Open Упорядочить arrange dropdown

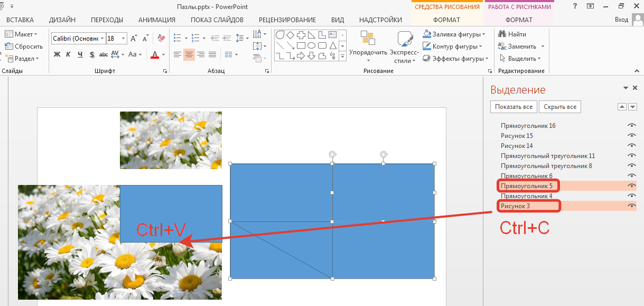(x=368, y=47)
